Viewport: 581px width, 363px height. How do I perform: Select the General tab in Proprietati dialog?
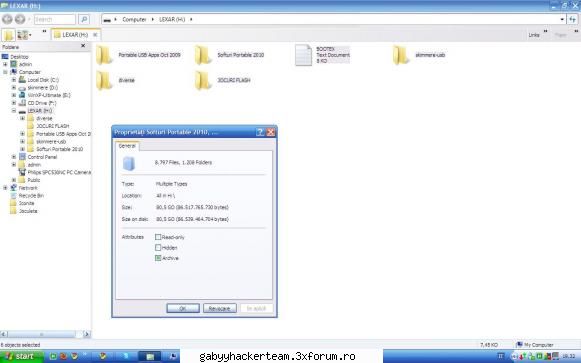click(127, 146)
